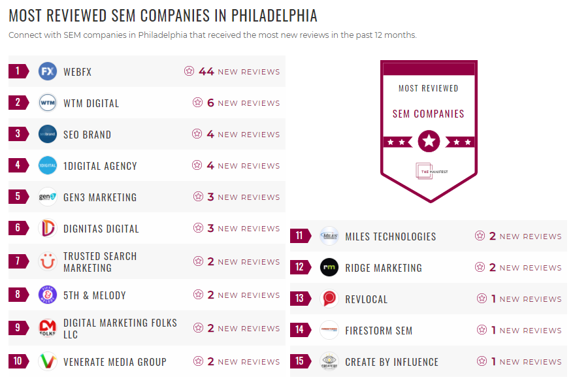Select the WTM Digital logo
Image resolution: width=575 pixels, height=392 pixels.
click(46, 103)
